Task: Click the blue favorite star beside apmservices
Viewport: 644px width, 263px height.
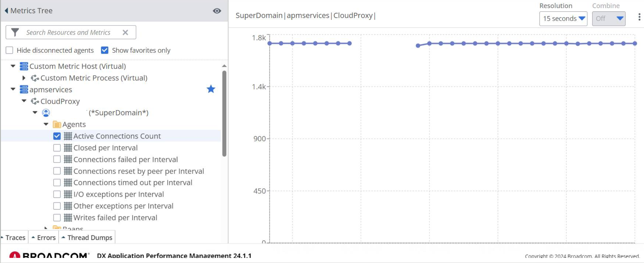Action: click(x=211, y=89)
